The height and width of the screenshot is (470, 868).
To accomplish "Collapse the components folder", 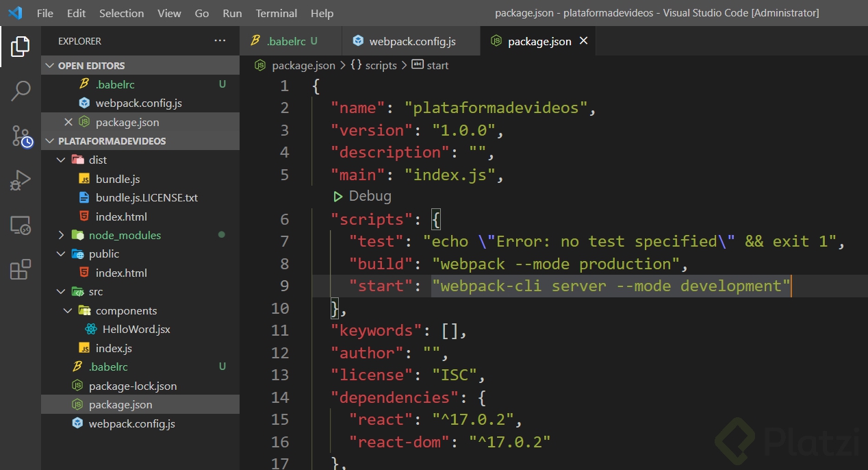I will click(68, 310).
